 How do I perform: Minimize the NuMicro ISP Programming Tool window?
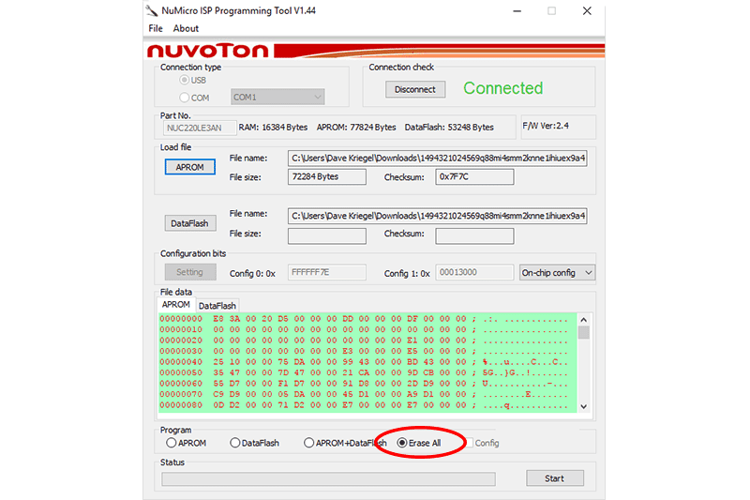tap(517, 11)
